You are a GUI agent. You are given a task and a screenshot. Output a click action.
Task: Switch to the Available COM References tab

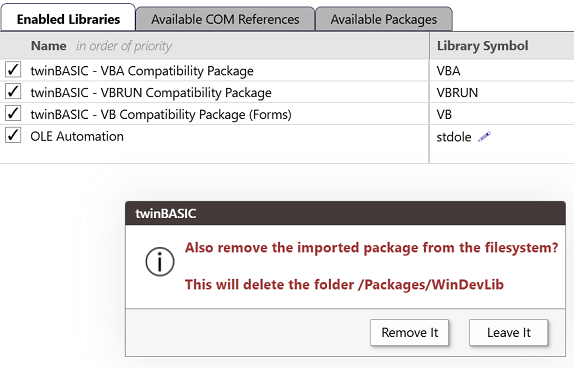[x=225, y=19]
